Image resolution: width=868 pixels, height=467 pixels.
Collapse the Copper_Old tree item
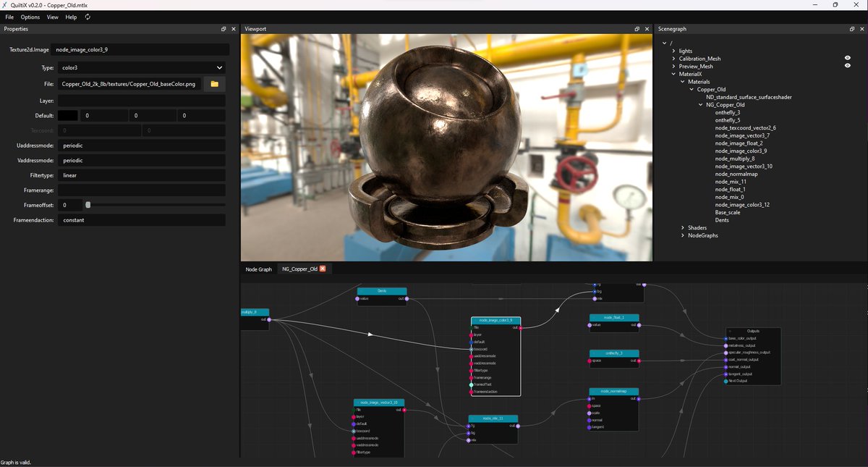692,90
